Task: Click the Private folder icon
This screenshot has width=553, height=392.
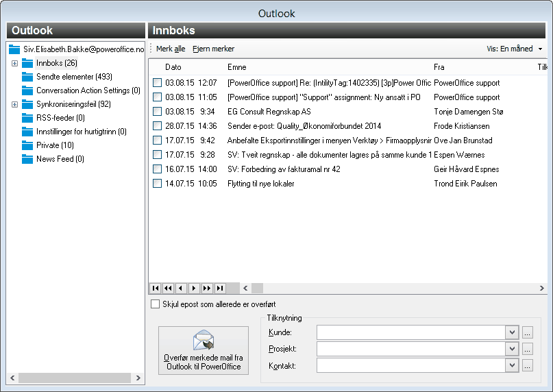Action: pos(27,145)
